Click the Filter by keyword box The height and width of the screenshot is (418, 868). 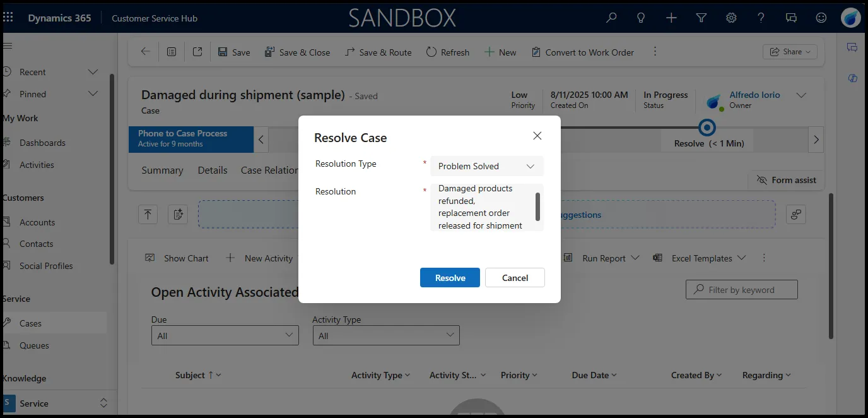click(742, 290)
